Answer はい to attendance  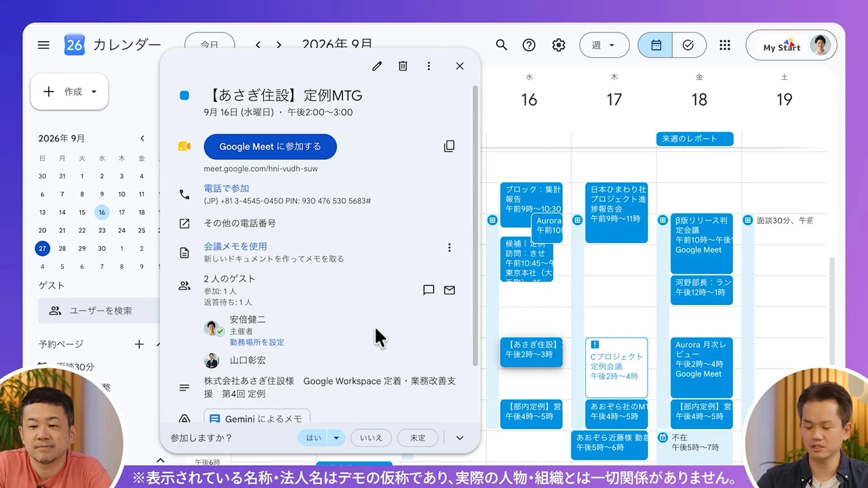(313, 438)
